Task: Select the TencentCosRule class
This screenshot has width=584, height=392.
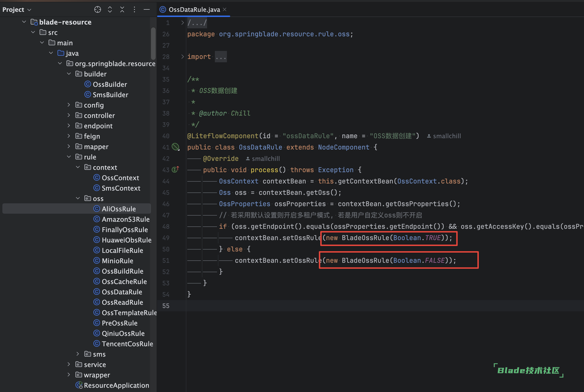Action: pyautogui.click(x=127, y=343)
